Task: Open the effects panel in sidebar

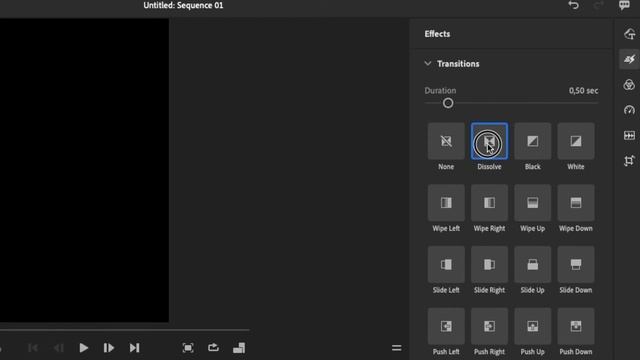Action: click(x=629, y=59)
